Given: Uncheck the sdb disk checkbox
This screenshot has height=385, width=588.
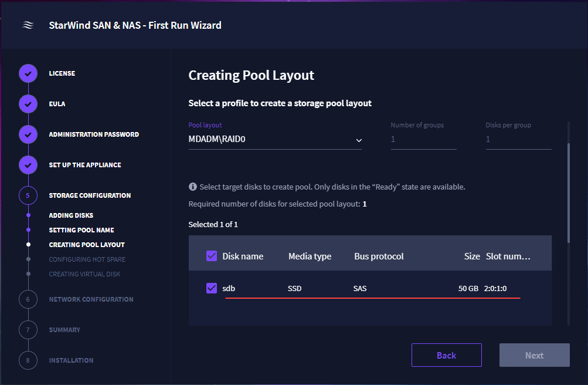Looking at the screenshot, I should (x=212, y=288).
